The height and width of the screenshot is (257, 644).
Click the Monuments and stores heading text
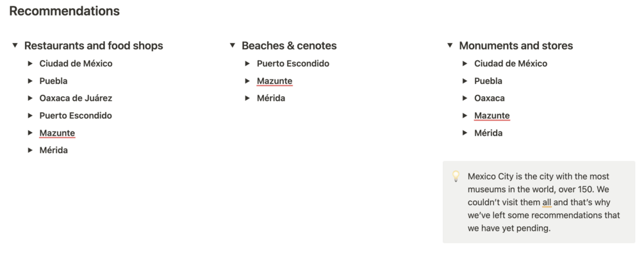tap(516, 46)
